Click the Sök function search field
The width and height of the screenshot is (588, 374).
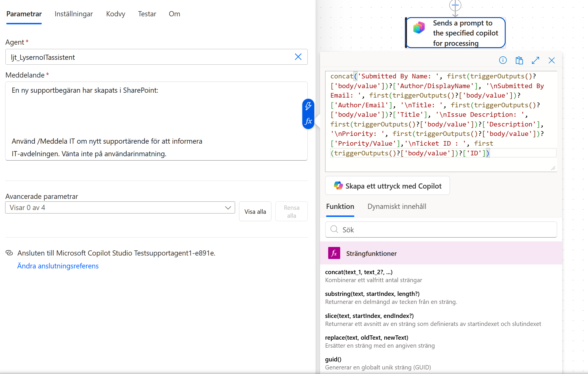point(441,229)
